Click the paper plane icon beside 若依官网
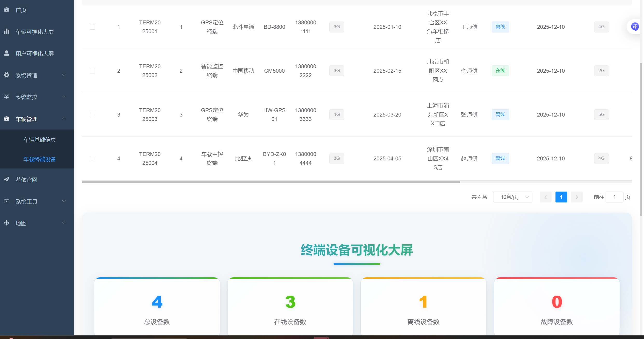Viewport: 644px width, 339px height. (x=7, y=179)
